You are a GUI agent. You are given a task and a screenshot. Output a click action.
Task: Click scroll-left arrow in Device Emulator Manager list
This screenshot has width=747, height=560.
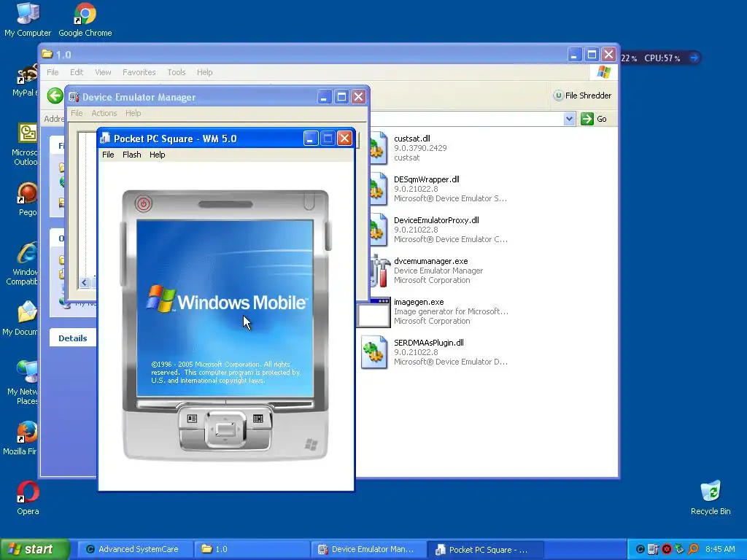point(85,283)
